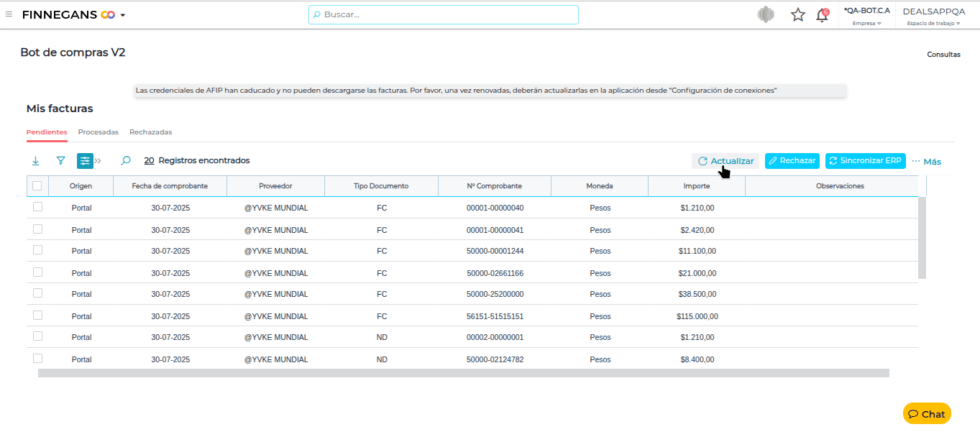Sort by Fecha de comprobante column header

[x=170, y=185]
